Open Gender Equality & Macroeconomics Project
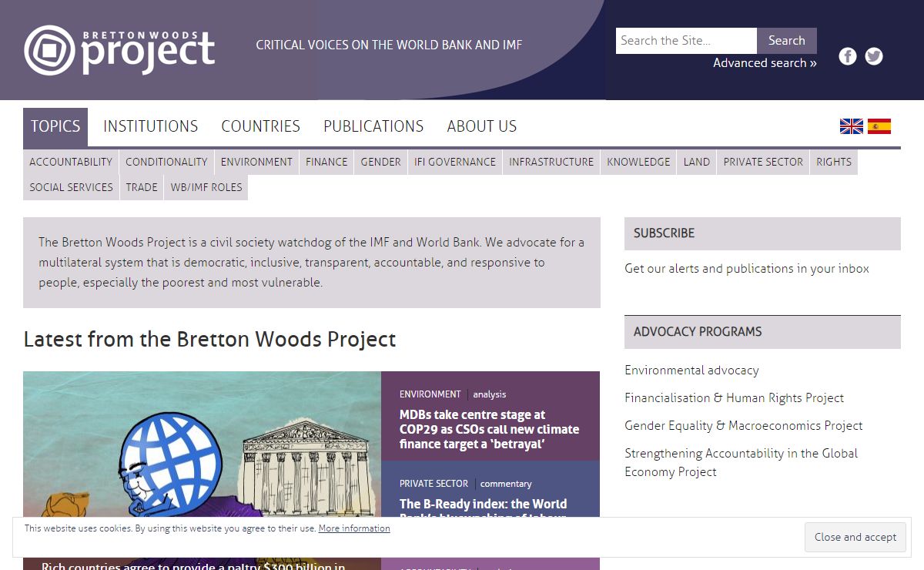Screen dimensions: 924x570 click(744, 426)
